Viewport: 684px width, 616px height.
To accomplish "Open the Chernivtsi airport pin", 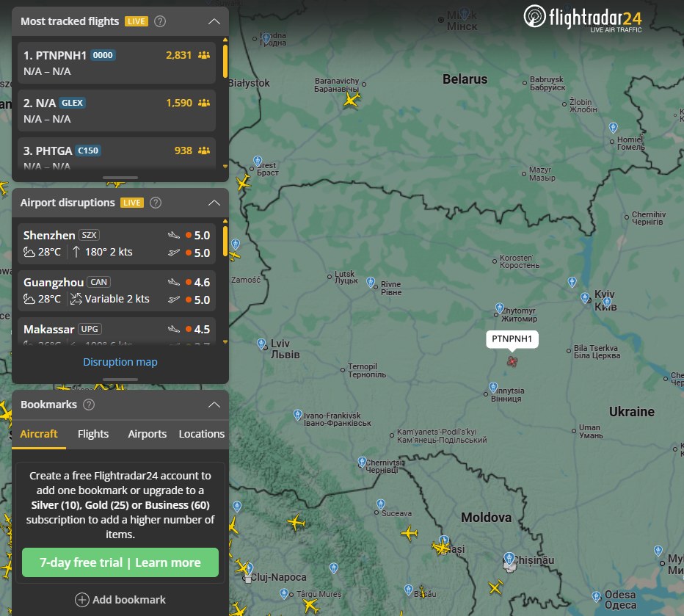I will pos(362,462).
